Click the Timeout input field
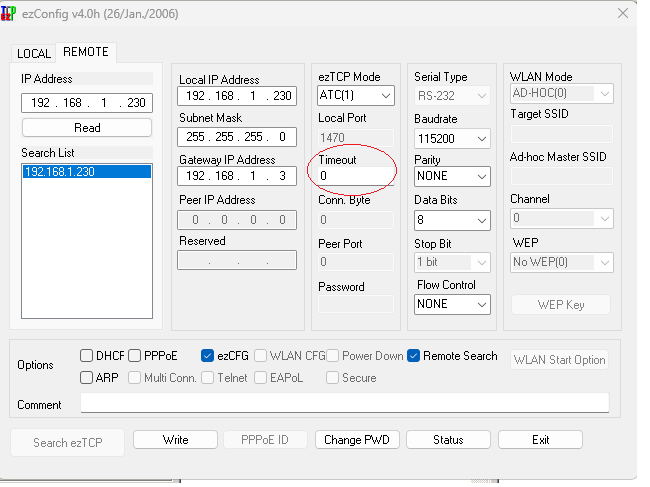Screen dimensions: 650x487 [x=356, y=176]
